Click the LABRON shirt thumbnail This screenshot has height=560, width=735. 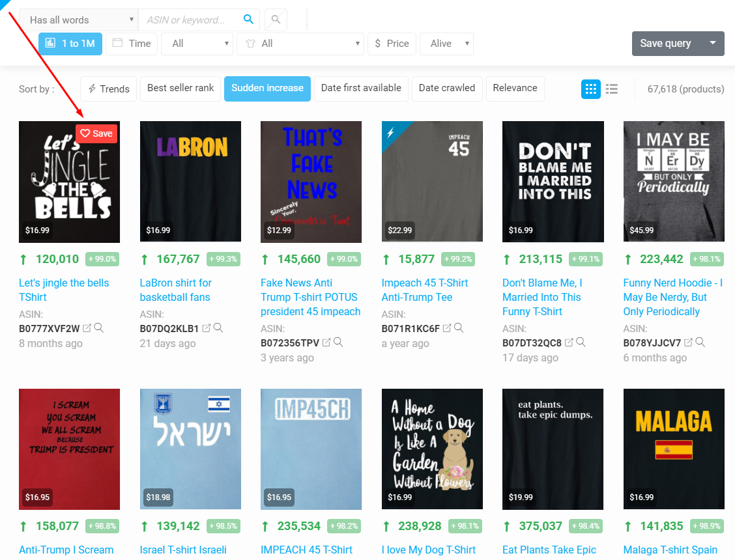tap(190, 182)
